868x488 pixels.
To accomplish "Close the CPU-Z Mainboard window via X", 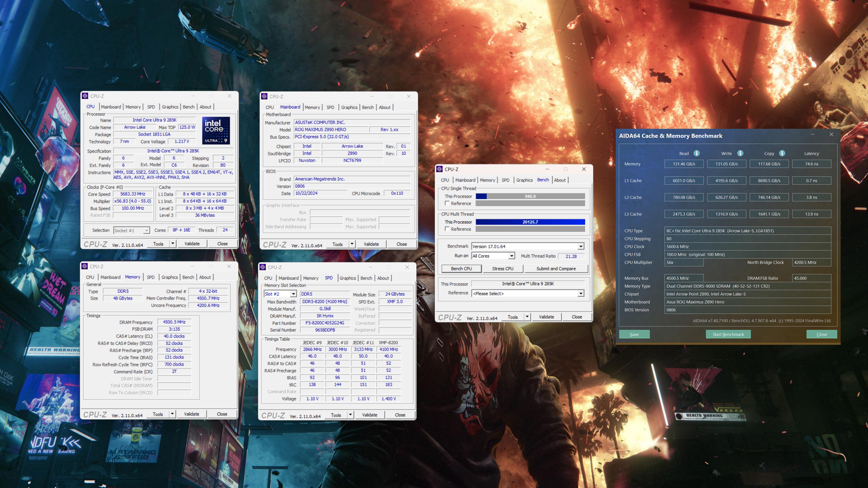I will click(409, 96).
